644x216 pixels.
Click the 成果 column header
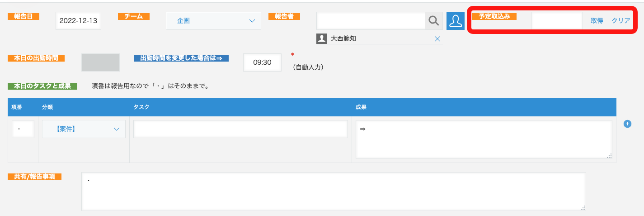(361, 107)
